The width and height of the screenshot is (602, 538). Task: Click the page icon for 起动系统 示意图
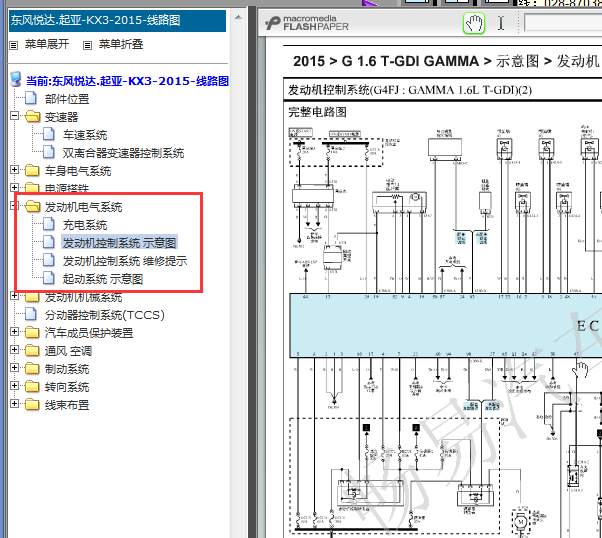pyautogui.click(x=49, y=278)
